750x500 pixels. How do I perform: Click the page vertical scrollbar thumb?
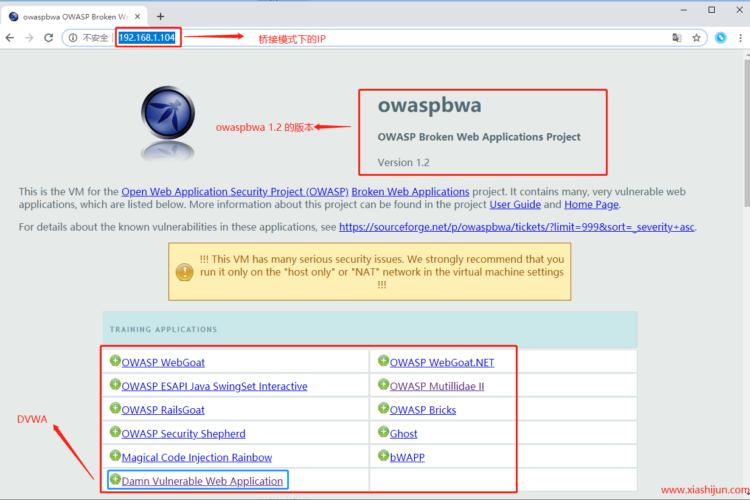747,133
